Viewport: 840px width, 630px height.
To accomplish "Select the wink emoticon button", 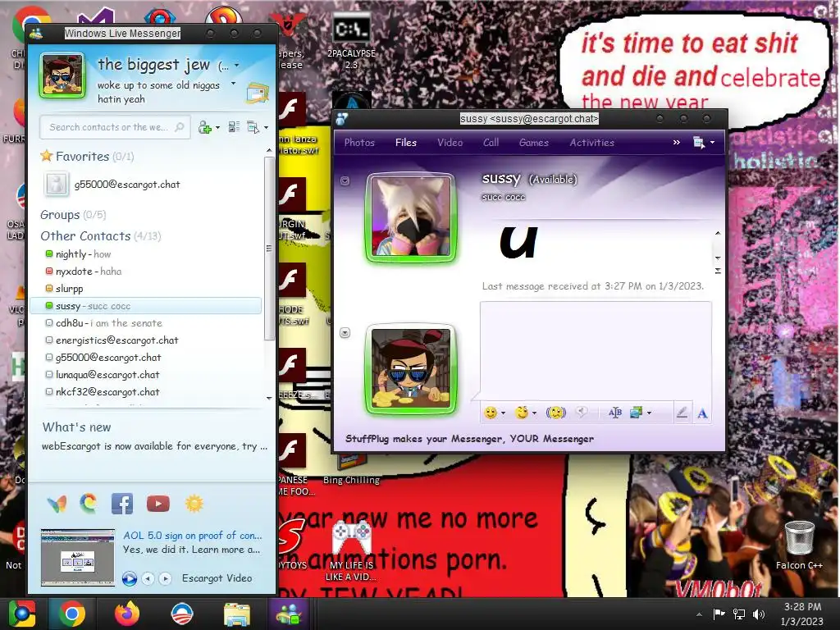I will click(521, 413).
